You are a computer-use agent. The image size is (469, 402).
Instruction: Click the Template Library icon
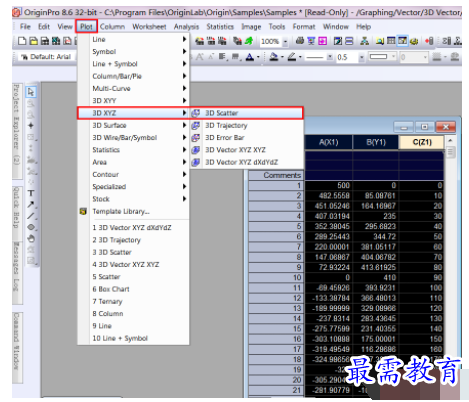click(83, 211)
